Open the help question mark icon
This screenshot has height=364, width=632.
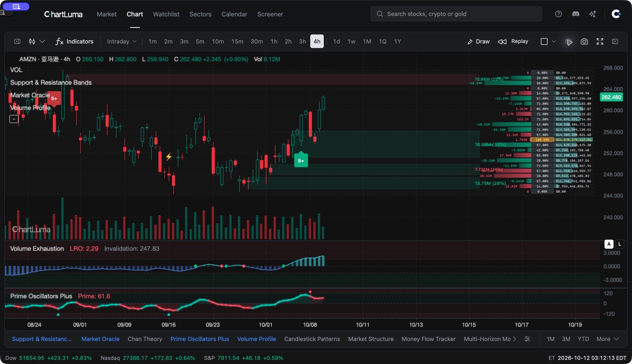click(559, 14)
